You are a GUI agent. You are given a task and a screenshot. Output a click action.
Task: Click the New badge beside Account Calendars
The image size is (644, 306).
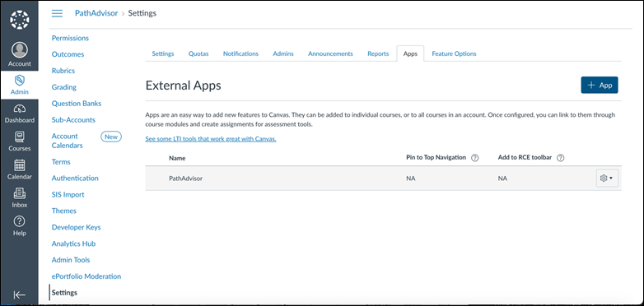click(111, 137)
